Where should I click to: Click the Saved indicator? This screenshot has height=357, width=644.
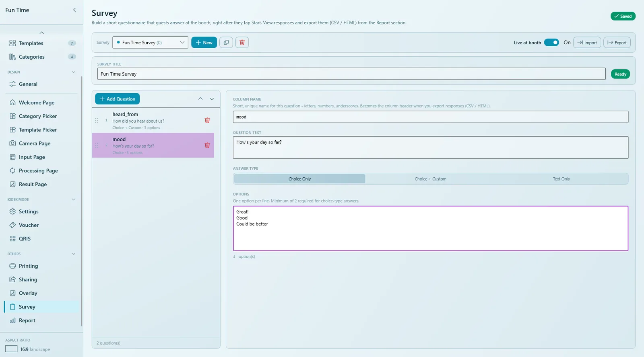pos(623,16)
